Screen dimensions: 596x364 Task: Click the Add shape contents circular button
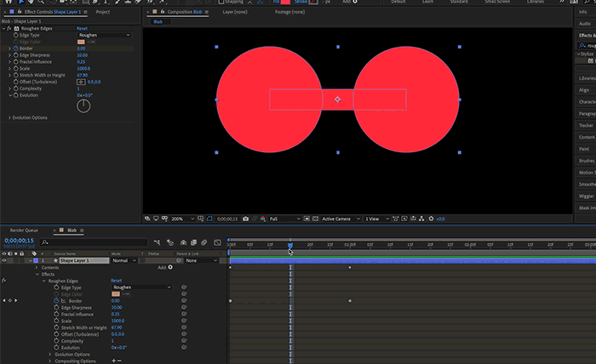[170, 267]
